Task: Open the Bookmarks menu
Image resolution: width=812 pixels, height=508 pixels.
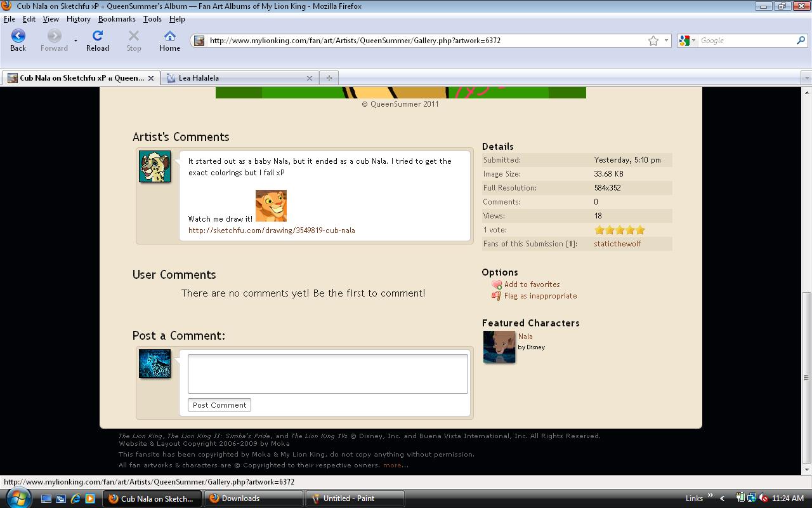Action: pyautogui.click(x=117, y=19)
